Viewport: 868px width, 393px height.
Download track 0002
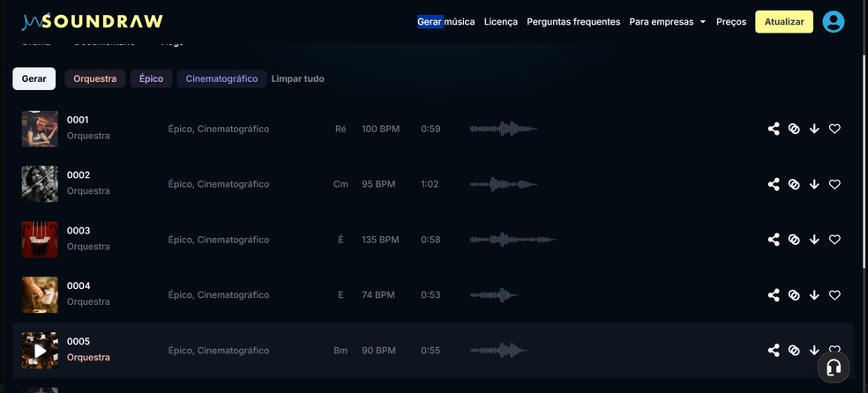pyautogui.click(x=813, y=184)
